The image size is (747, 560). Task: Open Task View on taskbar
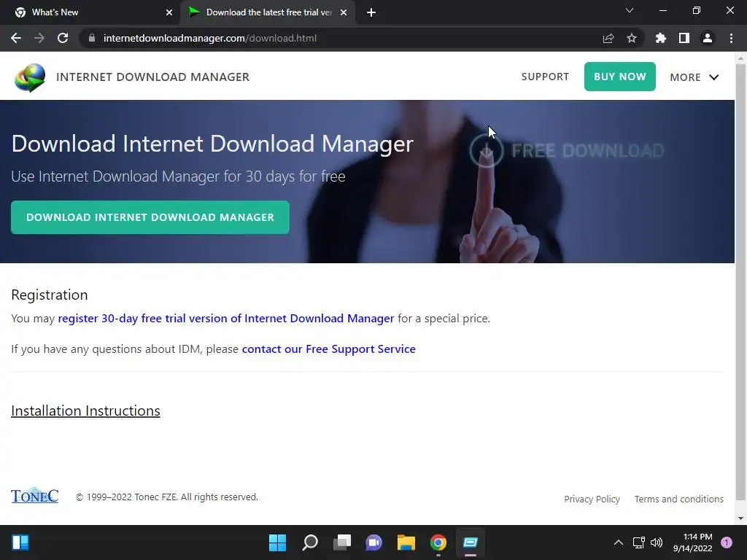tap(341, 542)
